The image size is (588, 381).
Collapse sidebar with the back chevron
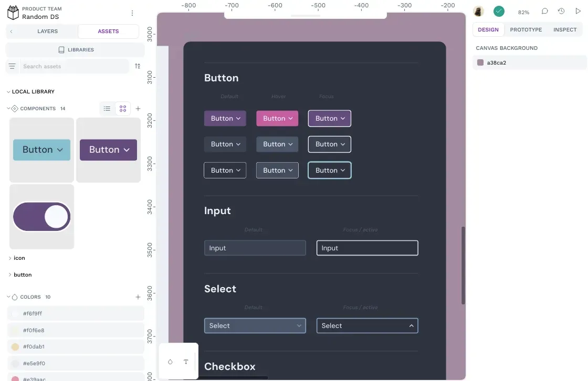(11, 31)
